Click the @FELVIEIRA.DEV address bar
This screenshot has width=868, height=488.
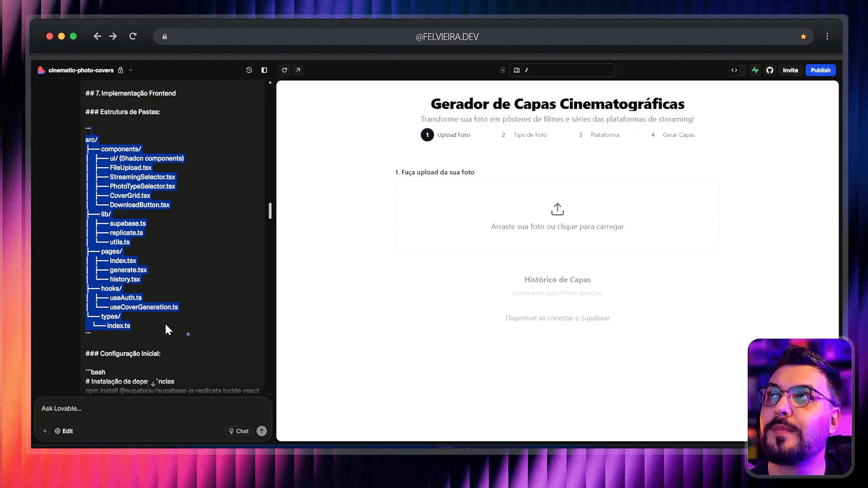[x=483, y=37]
